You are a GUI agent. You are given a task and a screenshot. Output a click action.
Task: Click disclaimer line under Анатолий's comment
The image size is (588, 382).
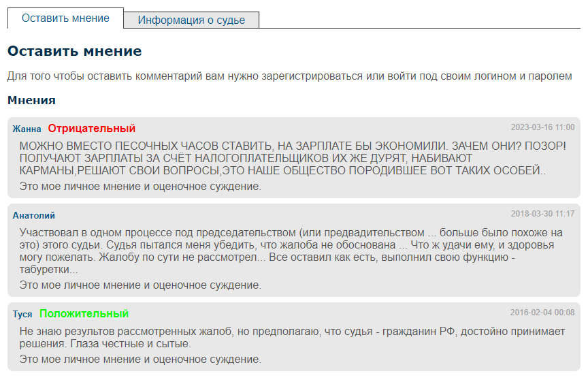click(140, 285)
